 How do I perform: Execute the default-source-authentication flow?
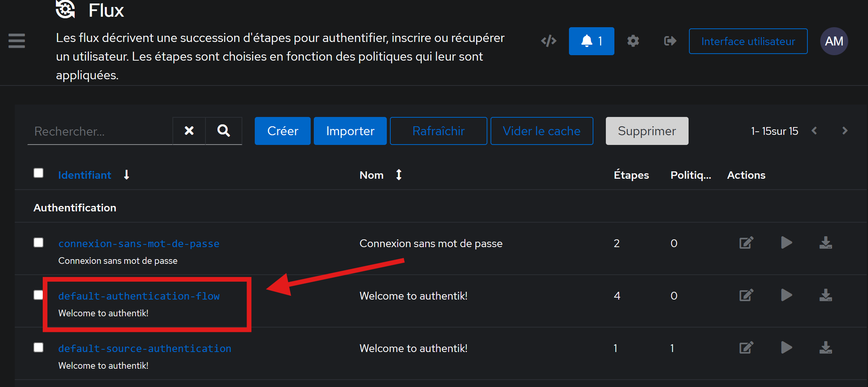[786, 348]
